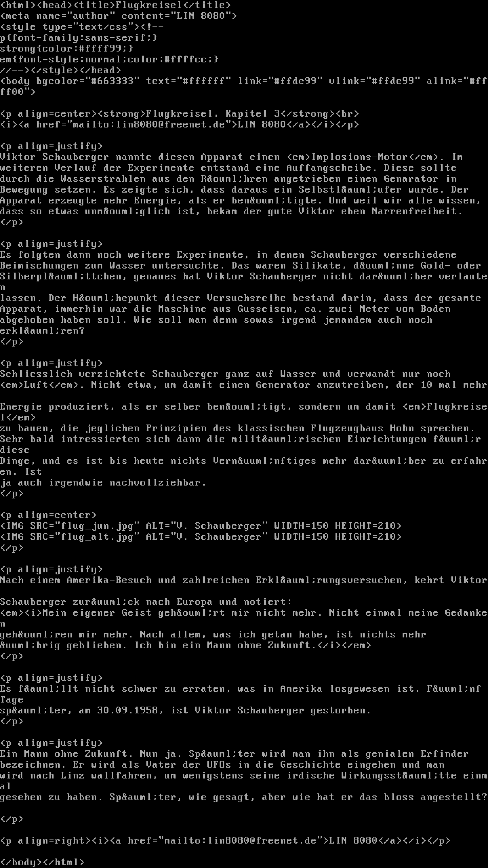
Task: Click the word Narrenfreiheit in first paragraph
Action: (x=414, y=211)
